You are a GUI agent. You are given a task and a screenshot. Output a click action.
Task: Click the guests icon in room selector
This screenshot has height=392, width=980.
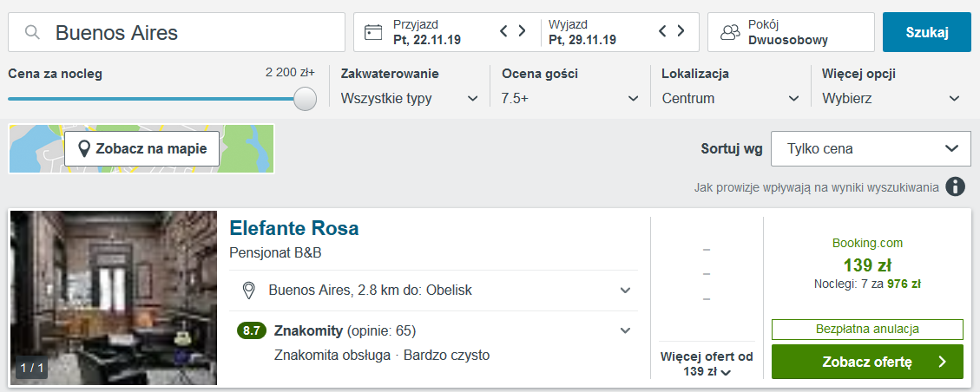[730, 32]
